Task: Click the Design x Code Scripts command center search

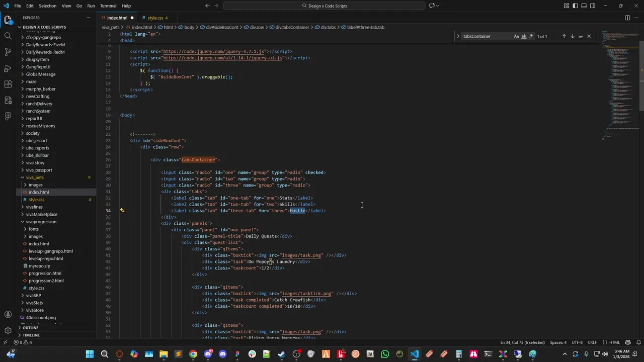Action: click(325, 6)
